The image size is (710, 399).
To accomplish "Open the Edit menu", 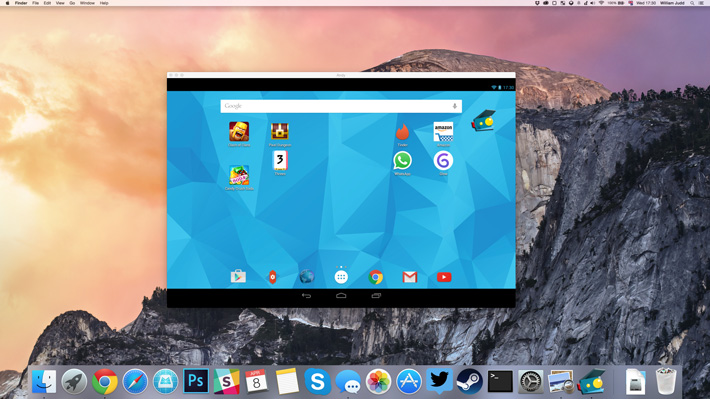I will point(47,3).
